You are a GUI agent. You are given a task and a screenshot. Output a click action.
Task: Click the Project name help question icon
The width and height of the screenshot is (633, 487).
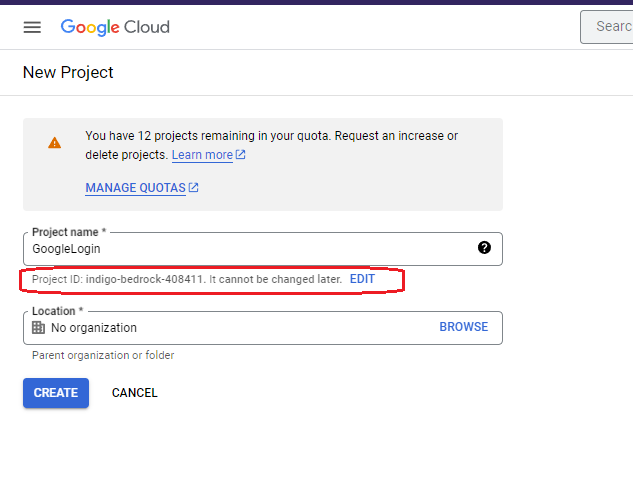coord(484,248)
